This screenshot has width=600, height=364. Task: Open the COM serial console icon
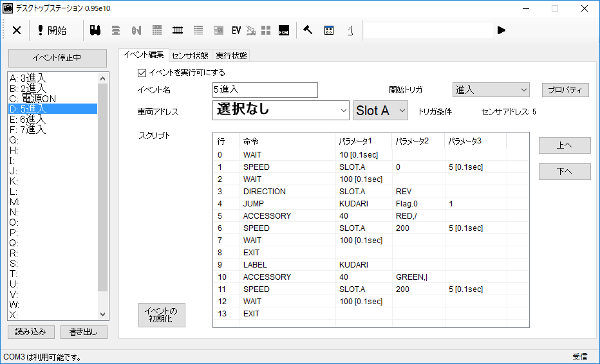point(284,30)
